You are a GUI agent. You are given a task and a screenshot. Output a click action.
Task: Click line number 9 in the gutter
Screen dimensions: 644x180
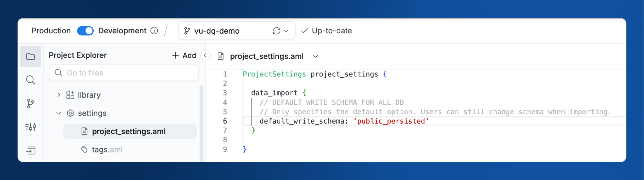click(x=225, y=149)
